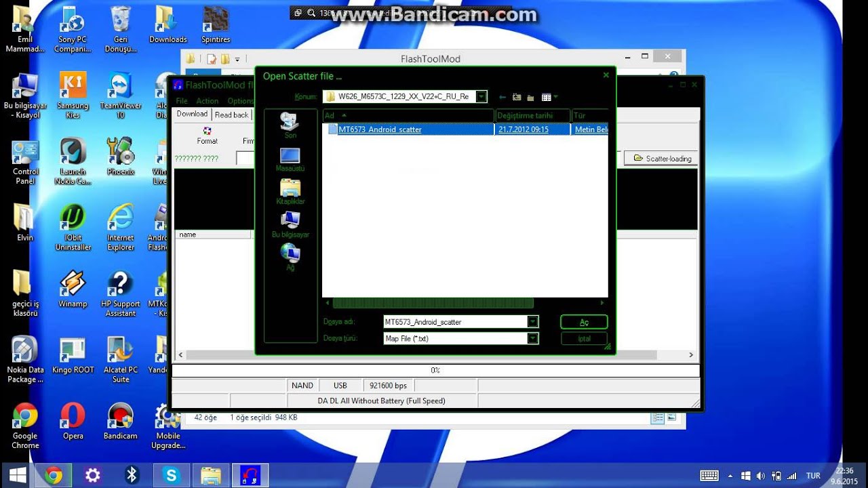The image size is (868, 488).
Task: Open Control Panel desktop icon
Action: click(x=25, y=163)
